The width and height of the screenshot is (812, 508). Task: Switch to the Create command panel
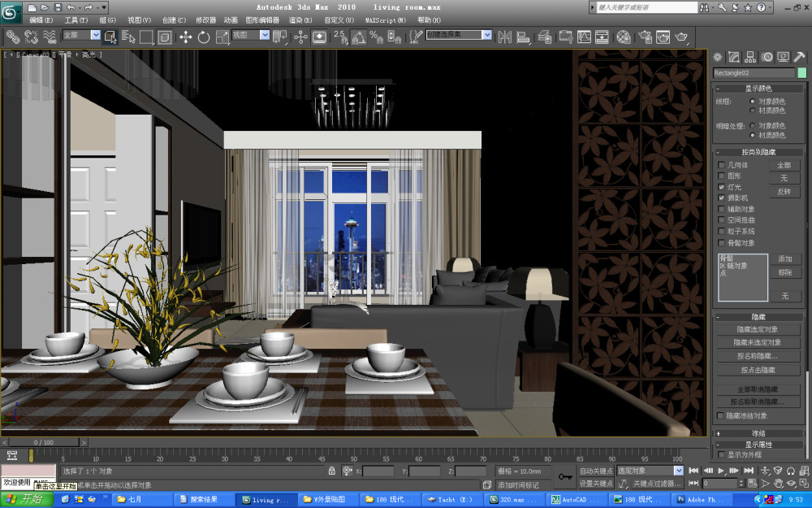[718, 57]
